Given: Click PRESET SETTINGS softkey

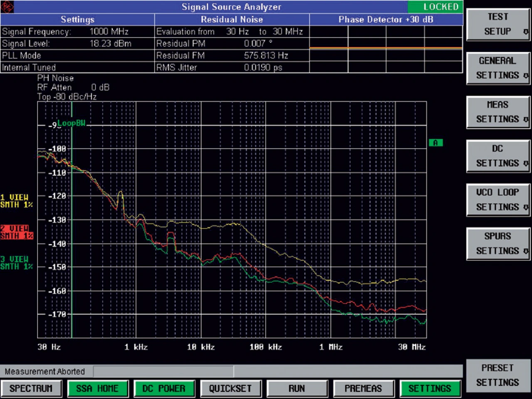Looking at the screenshot, I should click(x=498, y=375).
